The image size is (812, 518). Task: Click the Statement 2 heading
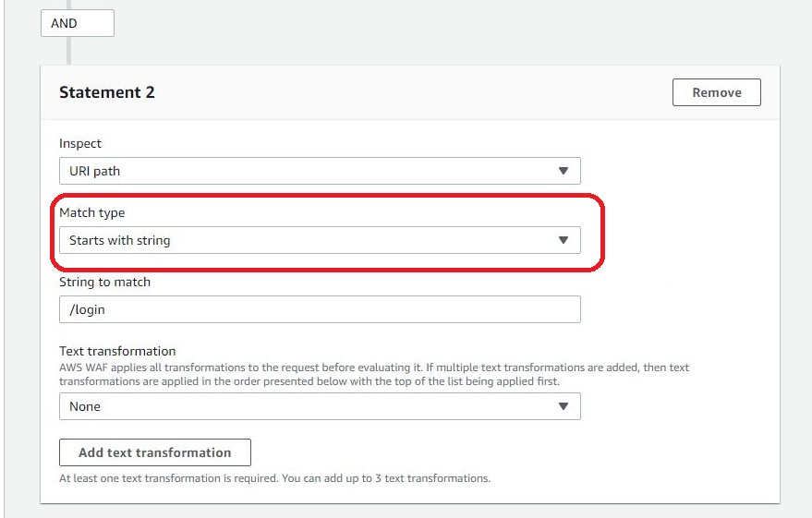(x=107, y=92)
